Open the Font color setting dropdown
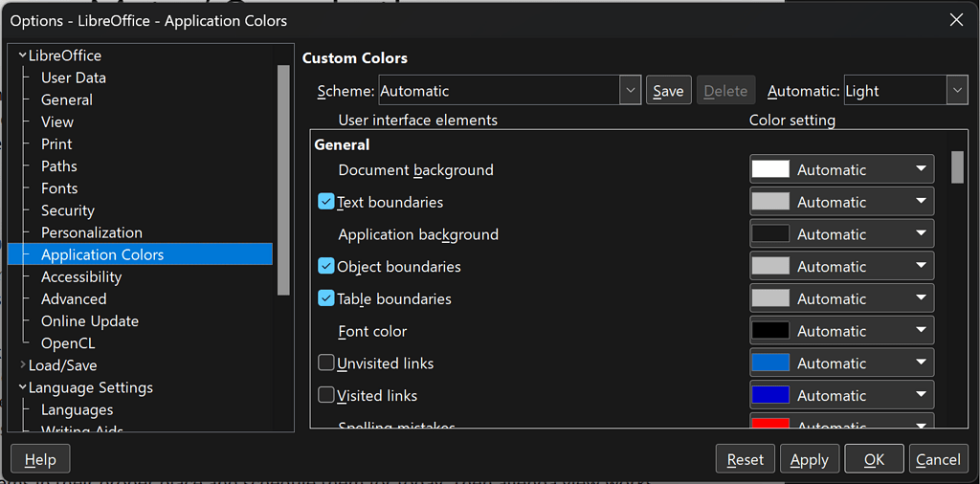 click(920, 331)
